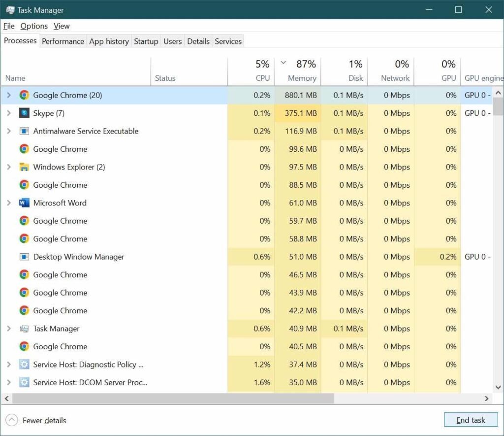Expand the Microsoft Word process
The image size is (504, 436).
point(9,202)
